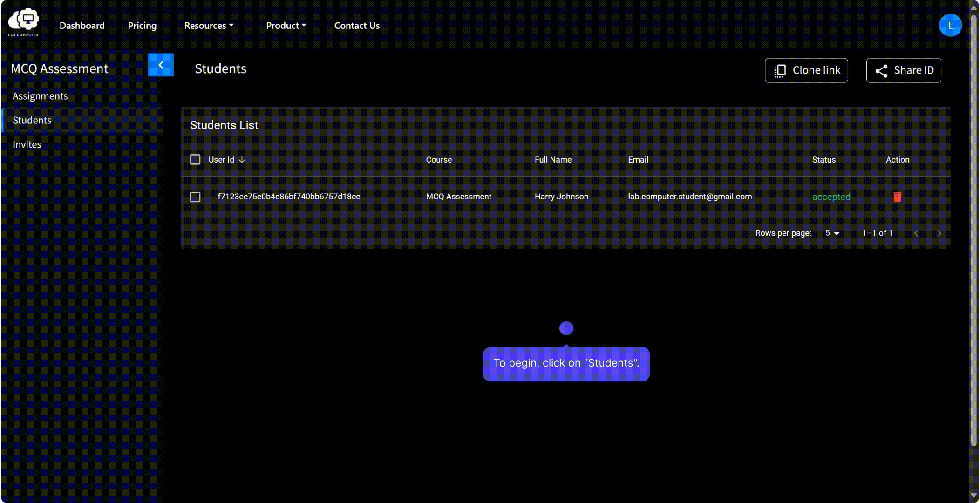Viewport: 980px width, 503px height.
Task: Click the purple tour beacon dot
Action: coord(566,328)
